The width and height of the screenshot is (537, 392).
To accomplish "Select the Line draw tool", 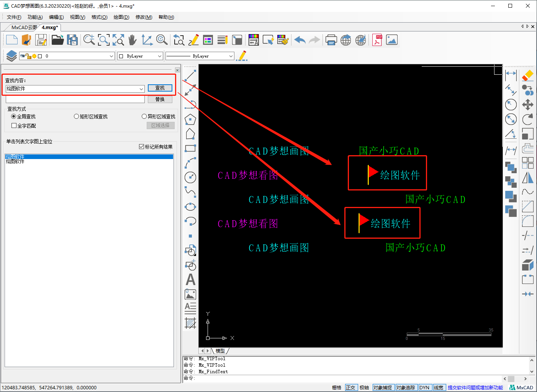I will click(x=190, y=75).
